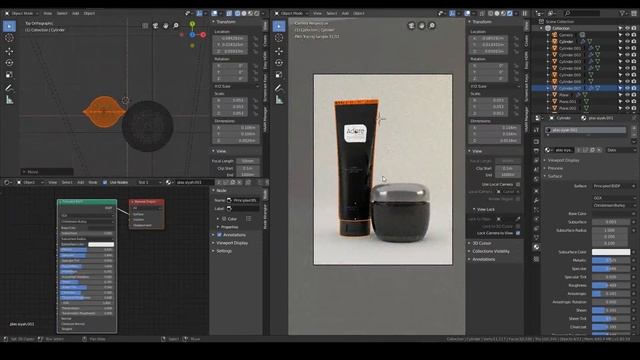Open Object Mode dropdown in left viewport
The image size is (640, 360).
coord(22,13)
